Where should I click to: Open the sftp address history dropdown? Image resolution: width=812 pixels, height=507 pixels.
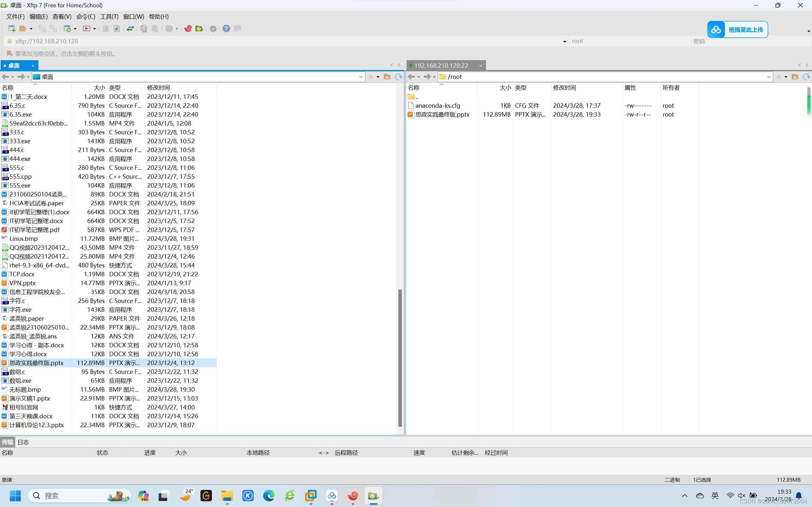click(564, 41)
